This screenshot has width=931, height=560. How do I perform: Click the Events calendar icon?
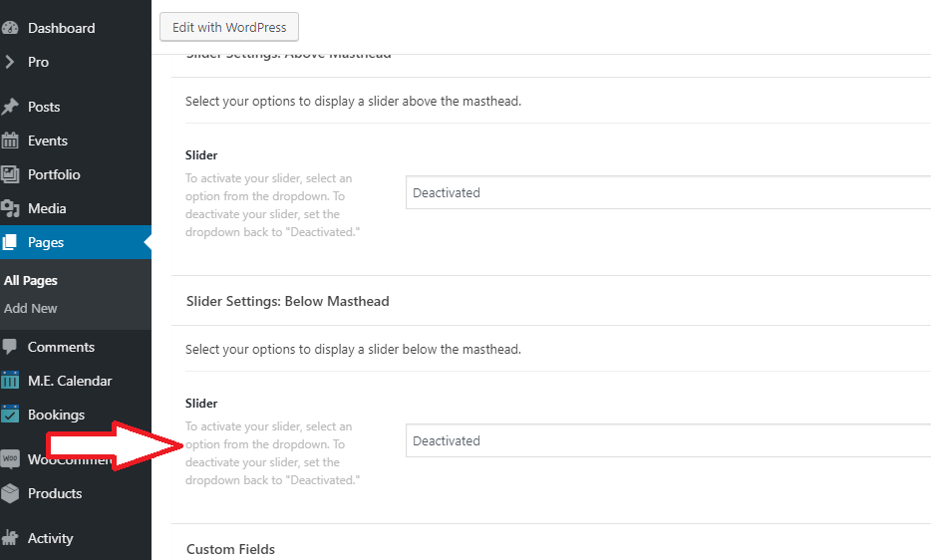click(x=10, y=140)
